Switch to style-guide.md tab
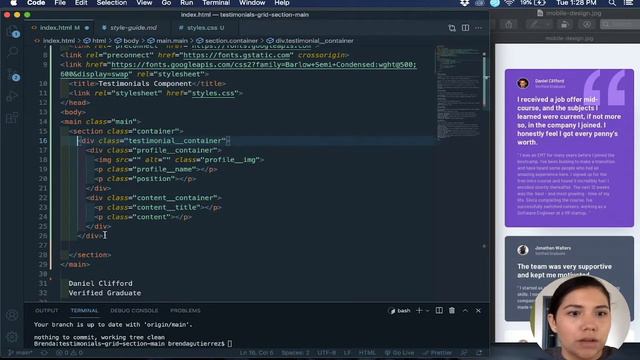640x360 pixels. point(129,28)
